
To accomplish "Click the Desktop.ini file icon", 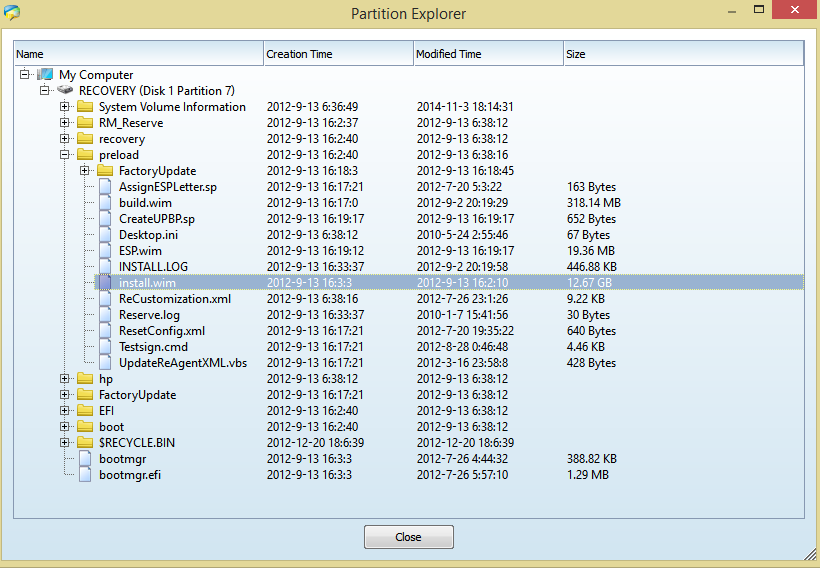I will [105, 235].
